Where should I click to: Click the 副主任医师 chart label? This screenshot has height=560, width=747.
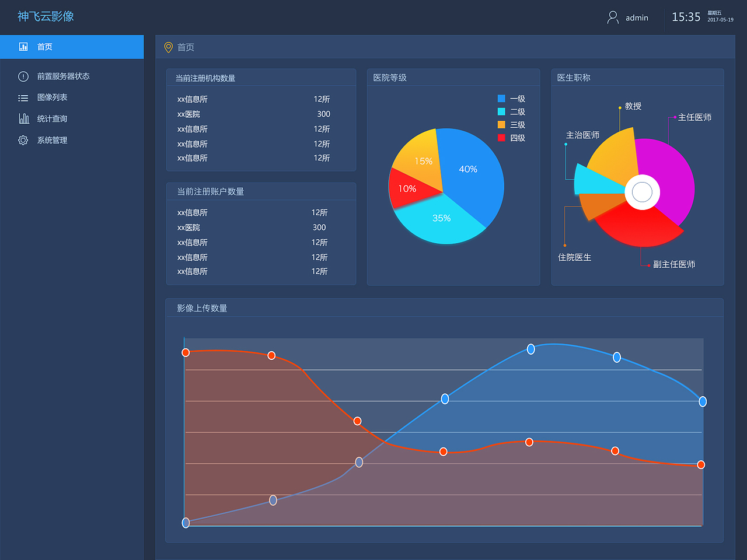pos(674,264)
